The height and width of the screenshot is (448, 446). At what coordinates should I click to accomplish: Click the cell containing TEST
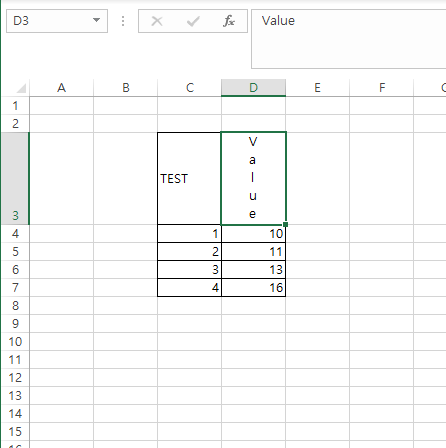point(189,179)
